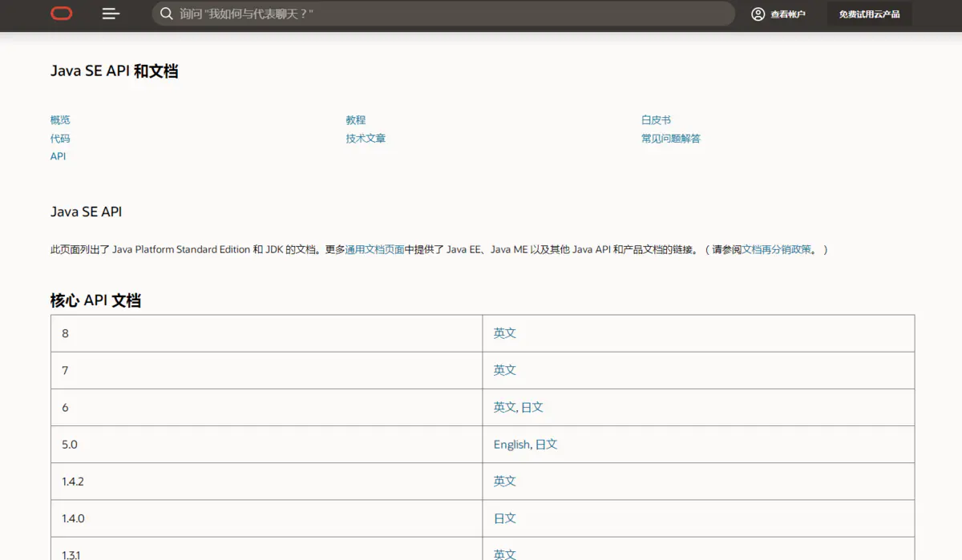Click the version 6 table cell

coord(267,407)
